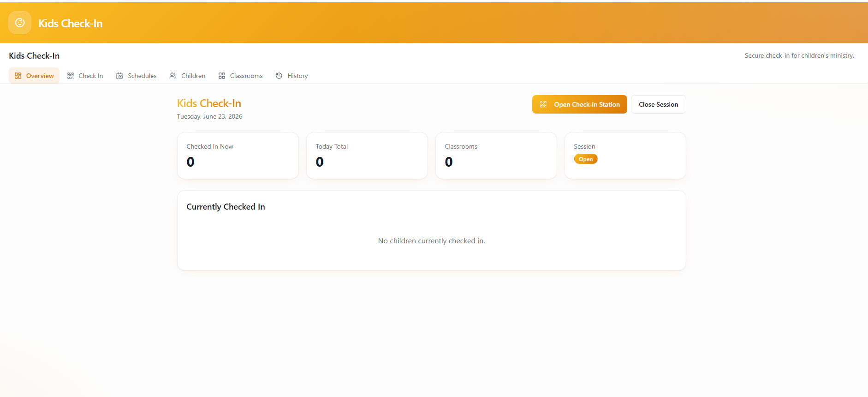Click the Kids Check-In header title

[71, 24]
